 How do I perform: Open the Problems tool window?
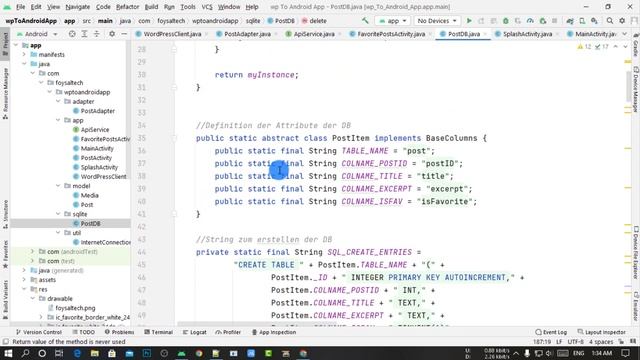click(x=119, y=332)
